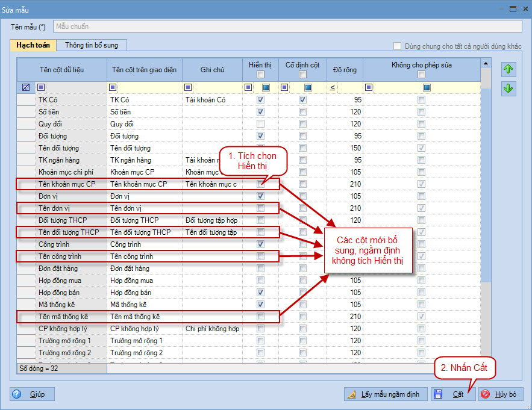Click 'Hợp đồng bán' data column cell
This screenshot has width=532, height=410.
pyautogui.click(x=71, y=293)
